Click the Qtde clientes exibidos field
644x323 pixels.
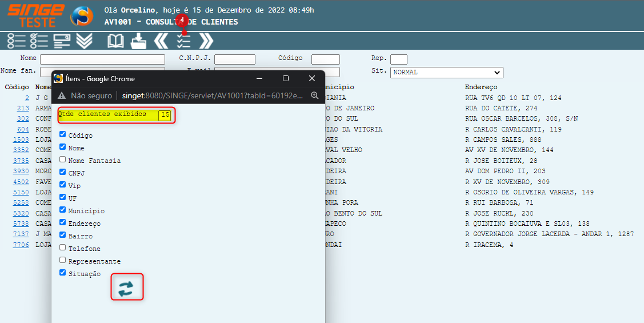coord(165,115)
